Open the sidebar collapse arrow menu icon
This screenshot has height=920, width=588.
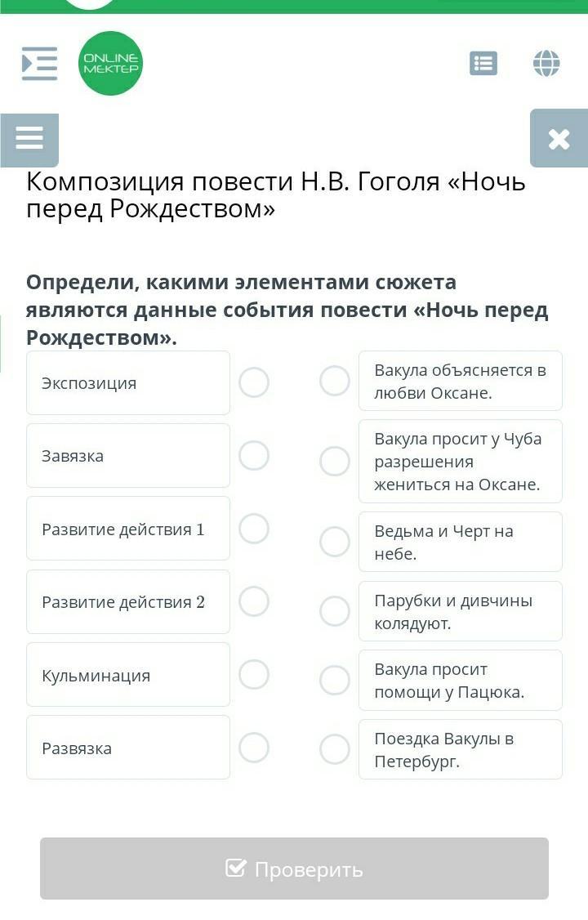(x=39, y=63)
